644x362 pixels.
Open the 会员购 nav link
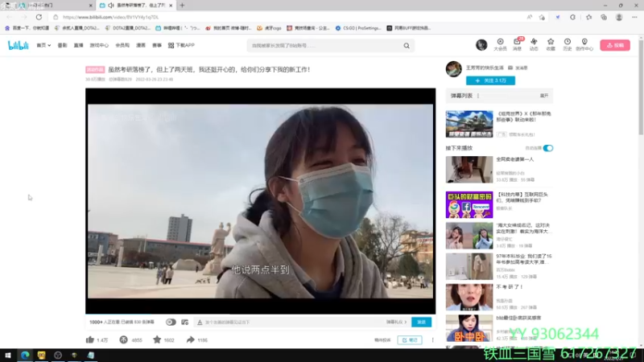pyautogui.click(x=122, y=45)
